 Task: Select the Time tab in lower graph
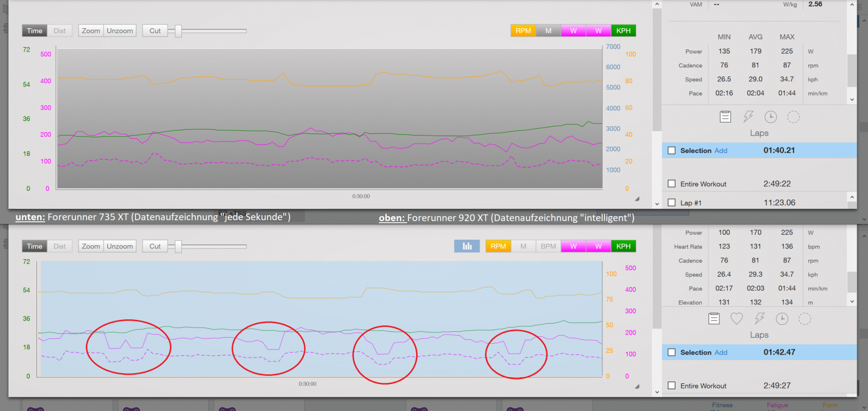click(x=35, y=246)
